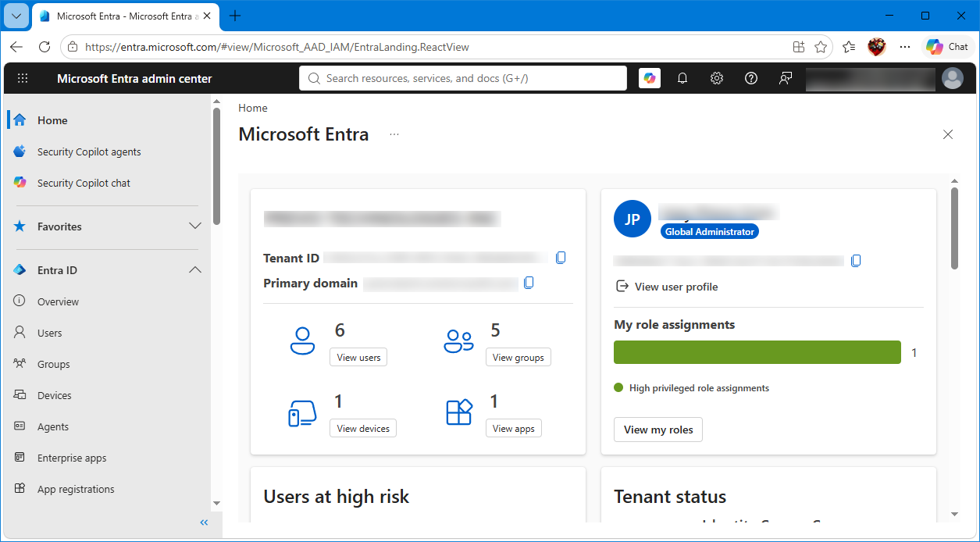Open the portal settings gear

click(717, 78)
